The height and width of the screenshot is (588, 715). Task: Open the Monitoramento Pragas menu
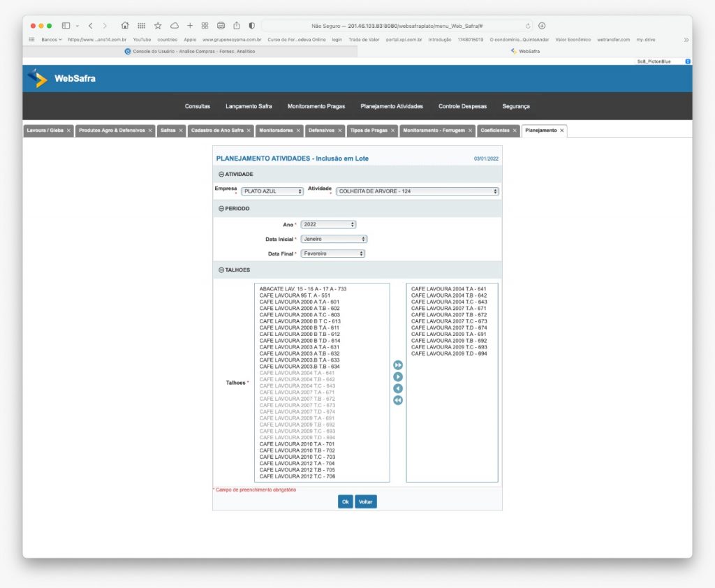click(316, 106)
